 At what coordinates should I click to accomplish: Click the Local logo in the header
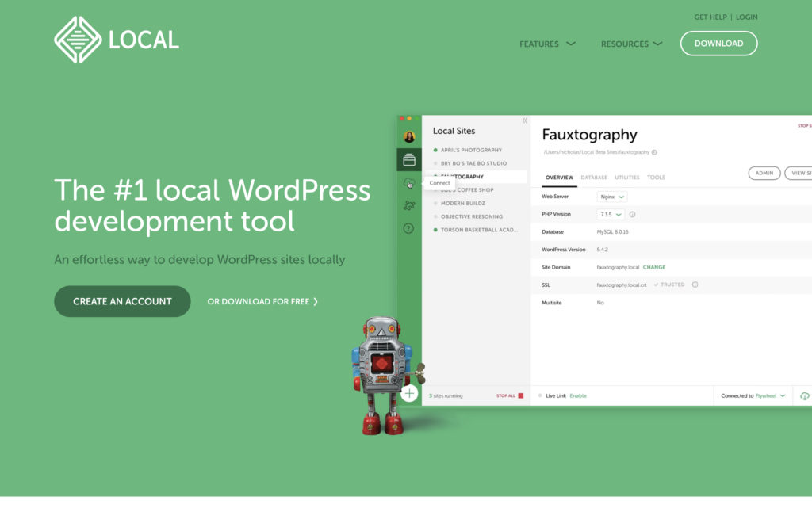coord(117,40)
